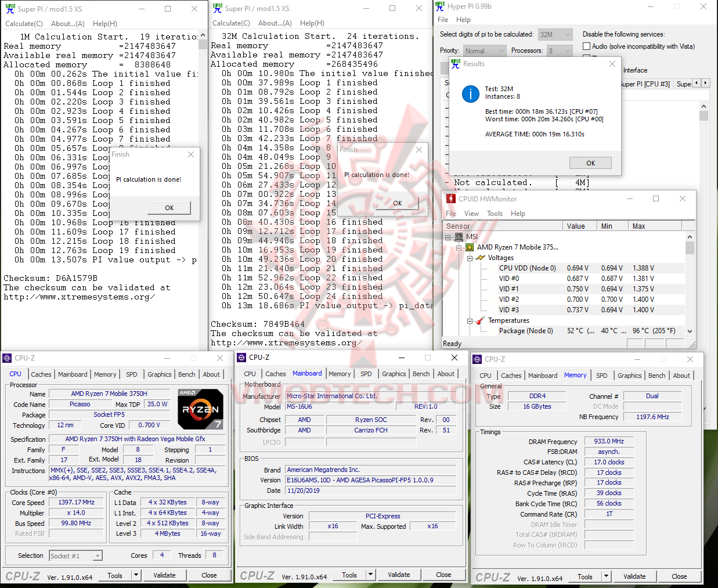
Task: Click Validate in the CPU-Z Memory window
Action: pyautogui.click(x=634, y=576)
